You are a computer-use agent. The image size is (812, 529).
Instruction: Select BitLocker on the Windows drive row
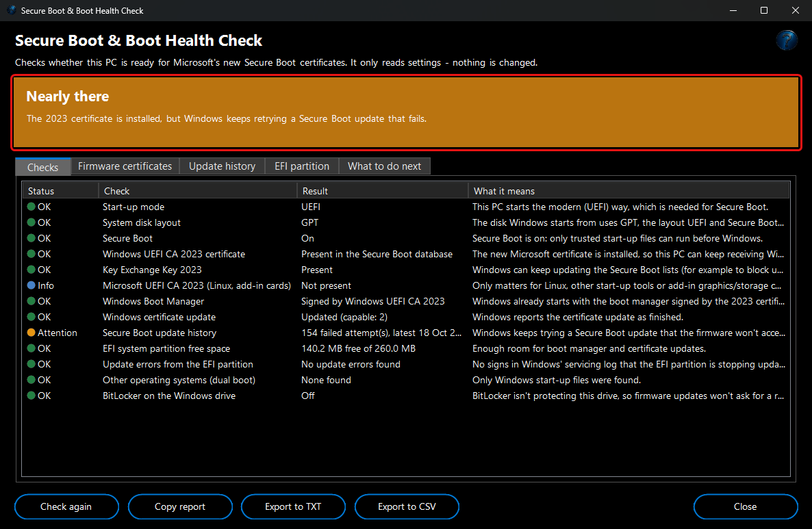[406, 396]
